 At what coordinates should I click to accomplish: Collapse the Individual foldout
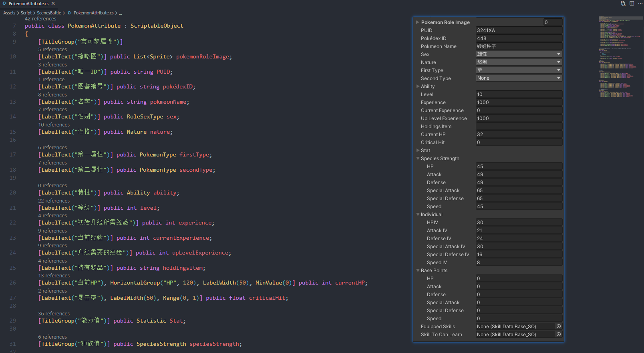tap(418, 215)
